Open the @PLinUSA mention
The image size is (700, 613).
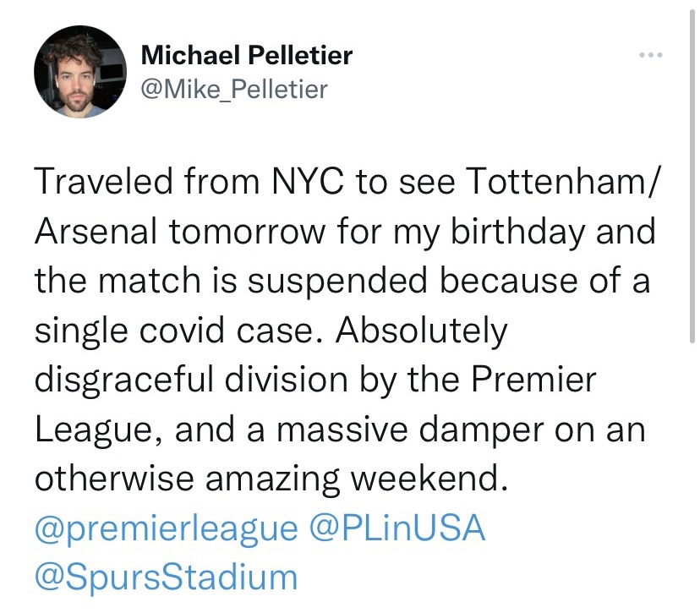point(396,528)
